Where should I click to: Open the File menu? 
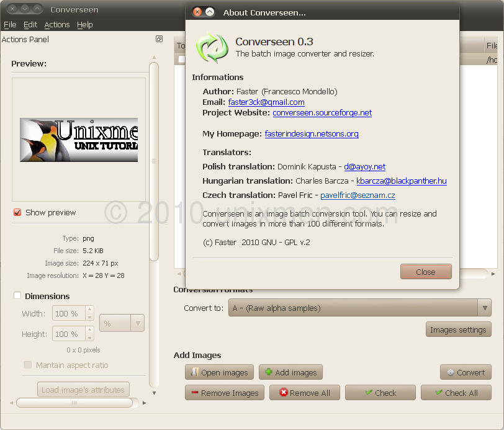[x=10, y=24]
